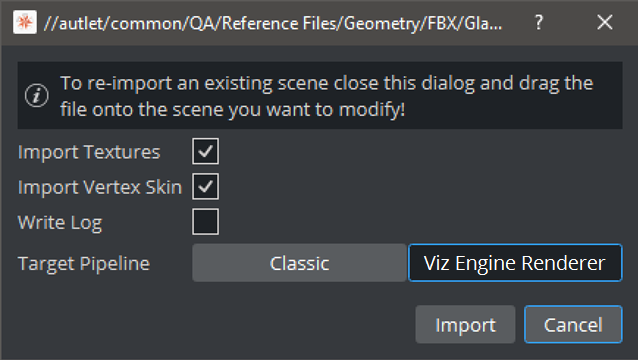Click the Target Pipeline label
638x360 pixels.
pyautogui.click(x=84, y=264)
